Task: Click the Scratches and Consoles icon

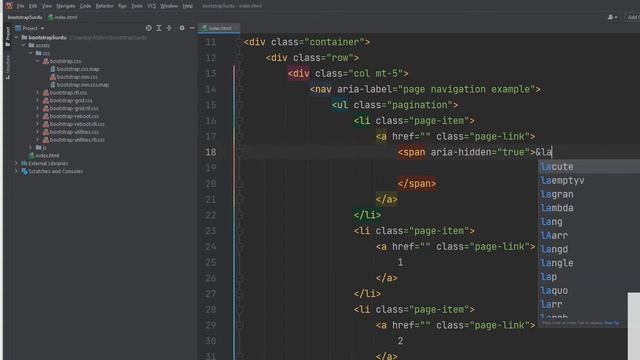Action: [x=24, y=171]
